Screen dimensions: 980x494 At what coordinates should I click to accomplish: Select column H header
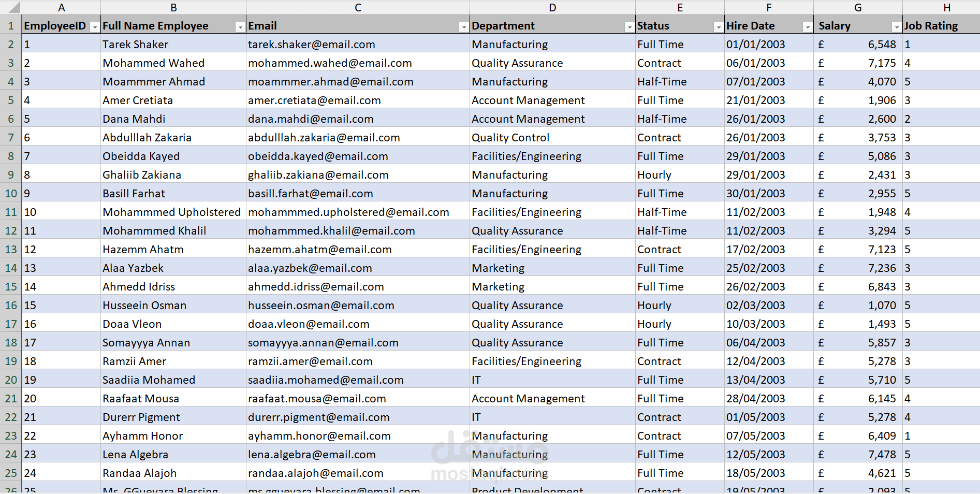[x=941, y=7]
